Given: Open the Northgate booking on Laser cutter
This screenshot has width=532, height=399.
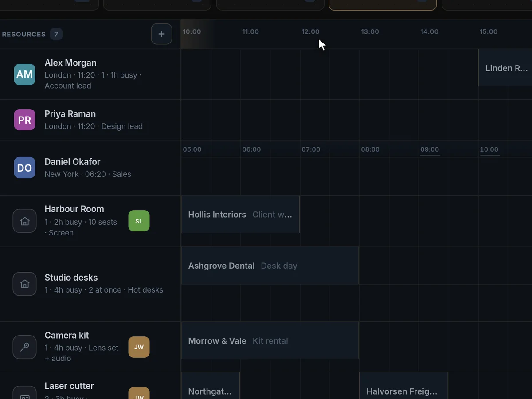Looking at the screenshot, I should click(211, 386).
